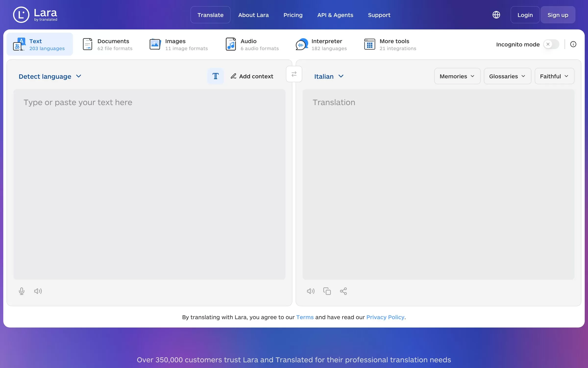Swap source and target languages
Image resolution: width=588 pixels, height=368 pixels.
(x=294, y=74)
